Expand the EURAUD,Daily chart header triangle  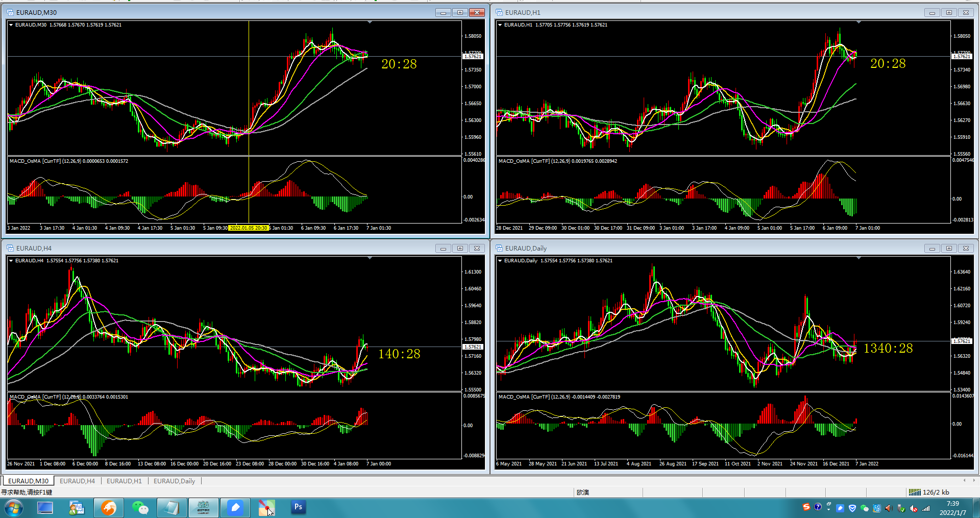[x=500, y=260]
